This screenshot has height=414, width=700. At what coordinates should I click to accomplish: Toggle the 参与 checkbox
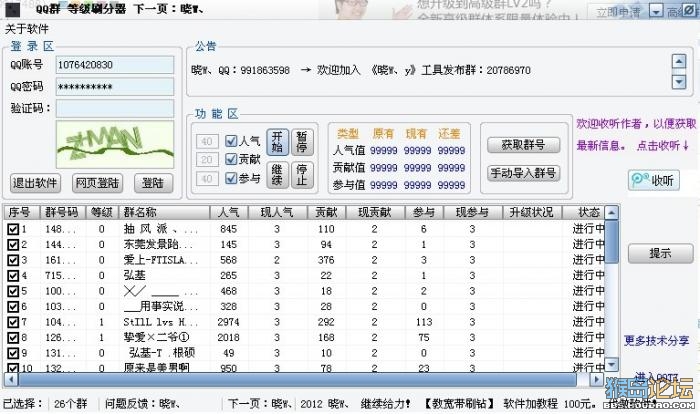click(x=231, y=178)
